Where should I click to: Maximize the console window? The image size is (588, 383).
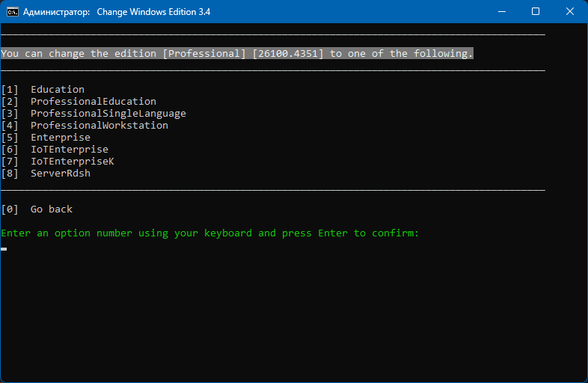[536, 12]
